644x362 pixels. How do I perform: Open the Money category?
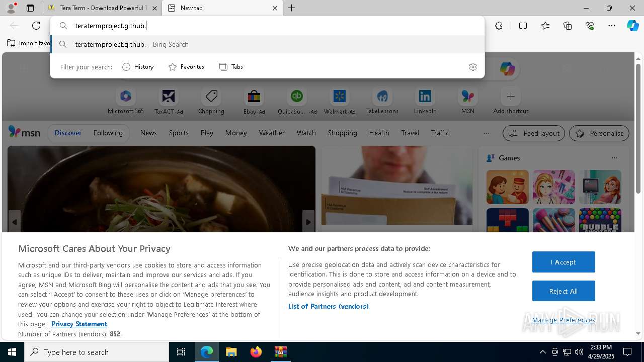[236, 133]
